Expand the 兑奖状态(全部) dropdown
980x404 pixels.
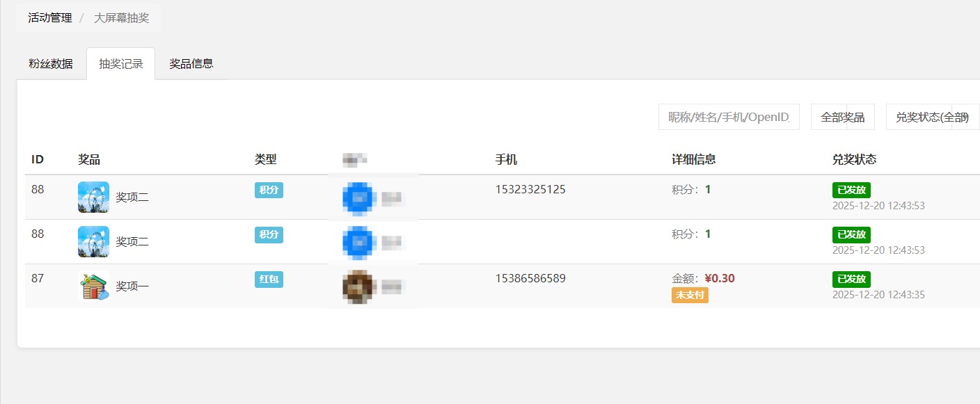click(x=932, y=117)
